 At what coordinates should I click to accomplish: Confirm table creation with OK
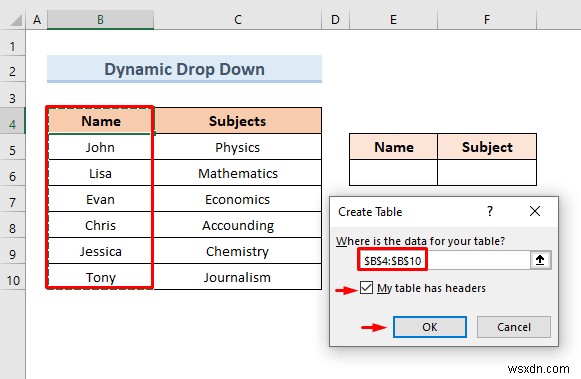coord(430,327)
